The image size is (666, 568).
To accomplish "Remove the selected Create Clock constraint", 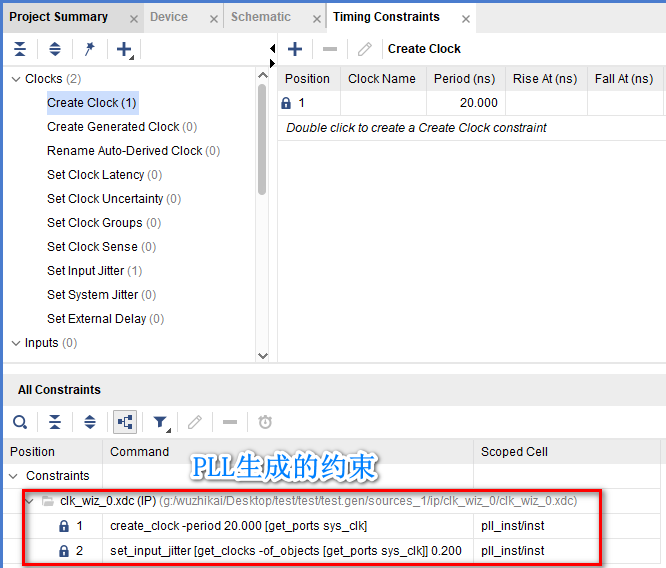I will [x=330, y=49].
